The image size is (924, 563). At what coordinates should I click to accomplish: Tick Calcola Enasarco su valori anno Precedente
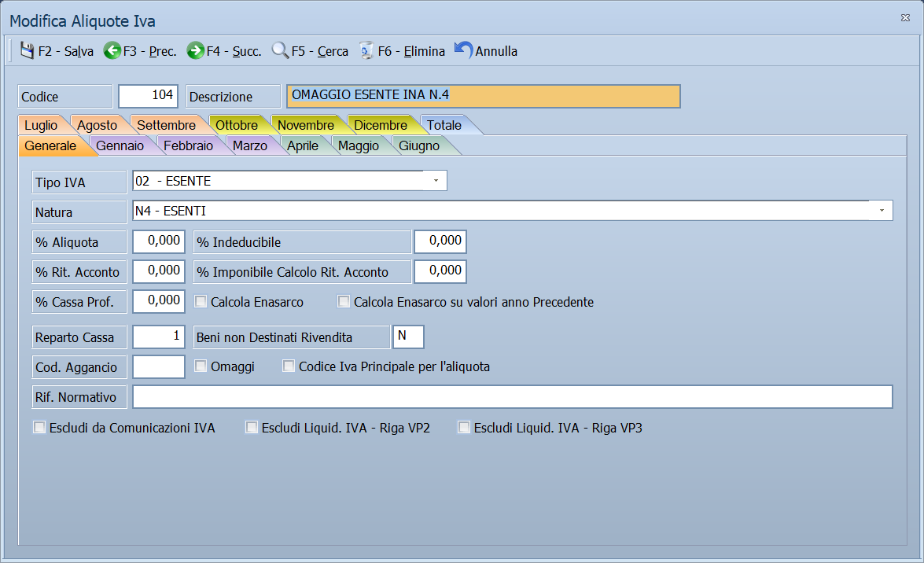point(344,302)
